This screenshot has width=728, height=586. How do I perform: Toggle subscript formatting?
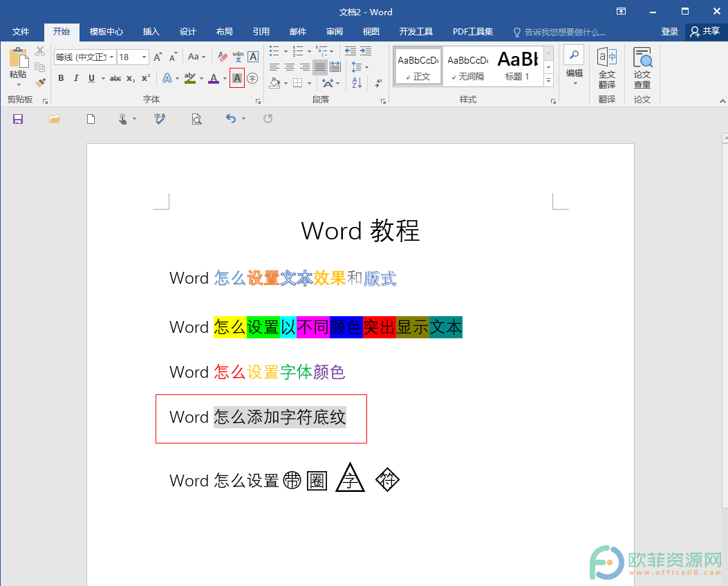coord(131,79)
